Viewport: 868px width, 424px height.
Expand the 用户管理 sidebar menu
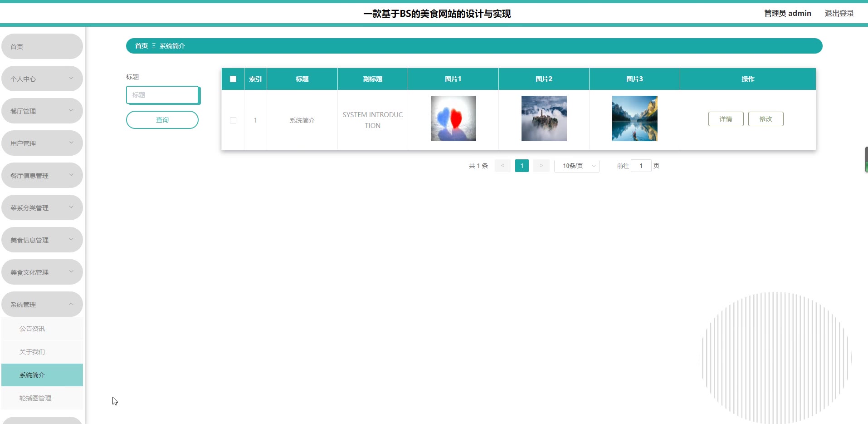(42, 143)
